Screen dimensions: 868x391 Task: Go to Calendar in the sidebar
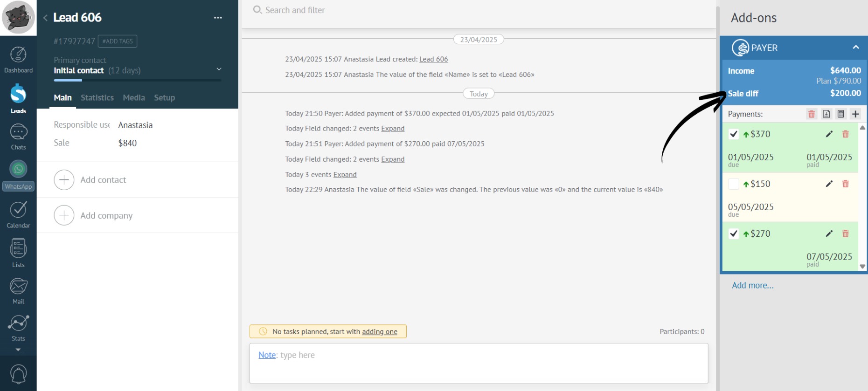18,214
